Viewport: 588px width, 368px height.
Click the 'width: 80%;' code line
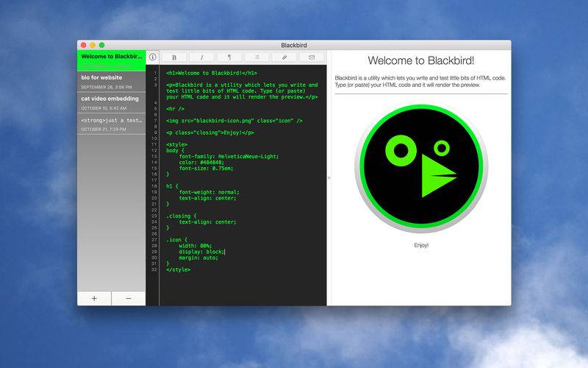[196, 246]
